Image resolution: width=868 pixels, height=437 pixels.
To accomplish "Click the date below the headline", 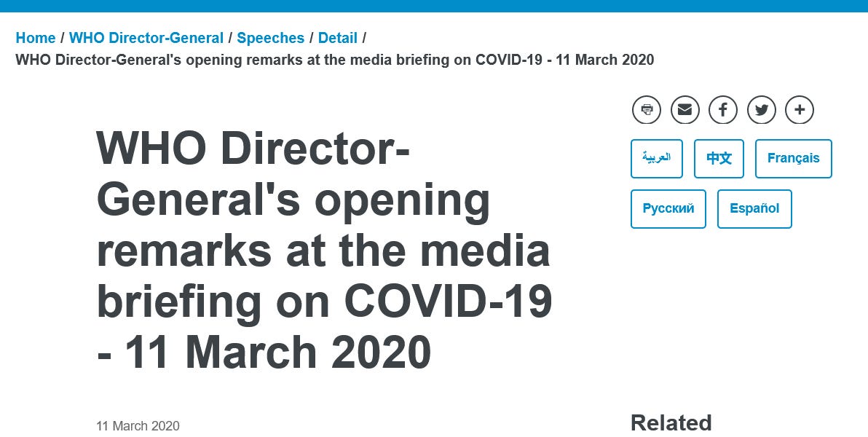I will pyautogui.click(x=138, y=425).
